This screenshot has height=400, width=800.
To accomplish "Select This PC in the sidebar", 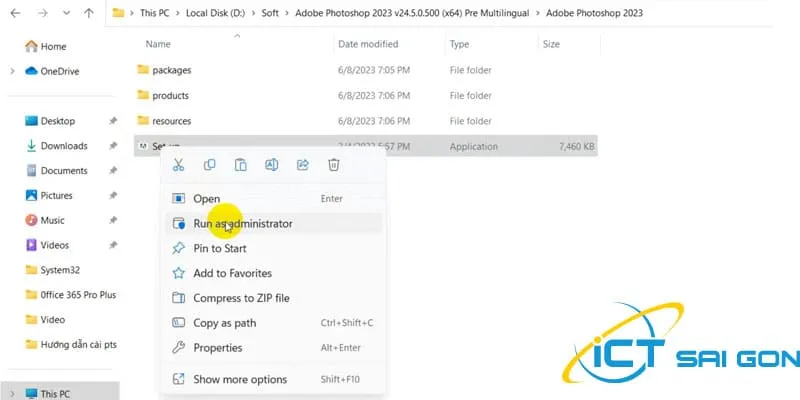I will click(x=48, y=394).
